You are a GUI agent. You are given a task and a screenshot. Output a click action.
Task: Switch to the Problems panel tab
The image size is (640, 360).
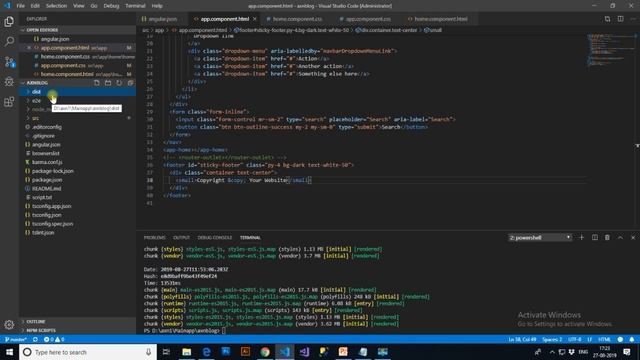(155, 238)
